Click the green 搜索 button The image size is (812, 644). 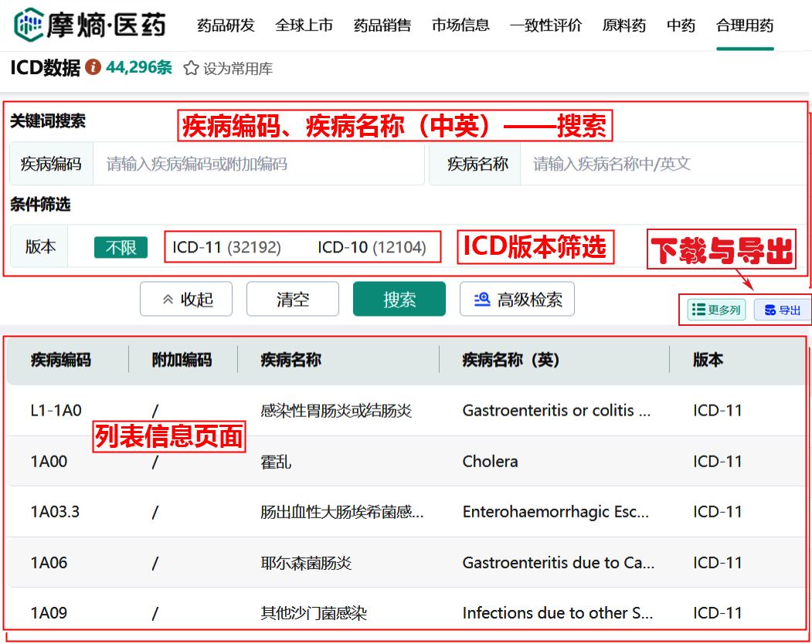click(x=399, y=300)
